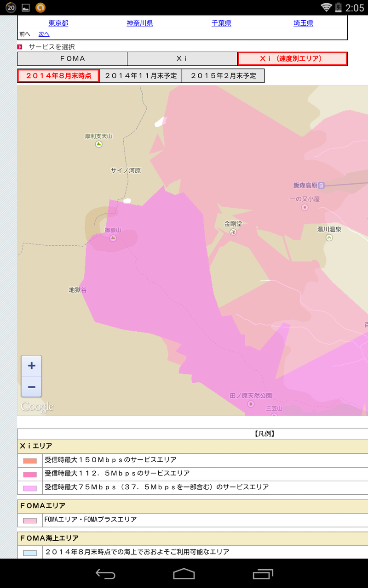Tap the FOMA海上エリア light blue swatch
Screen dimensions: 368x588
tap(30, 553)
